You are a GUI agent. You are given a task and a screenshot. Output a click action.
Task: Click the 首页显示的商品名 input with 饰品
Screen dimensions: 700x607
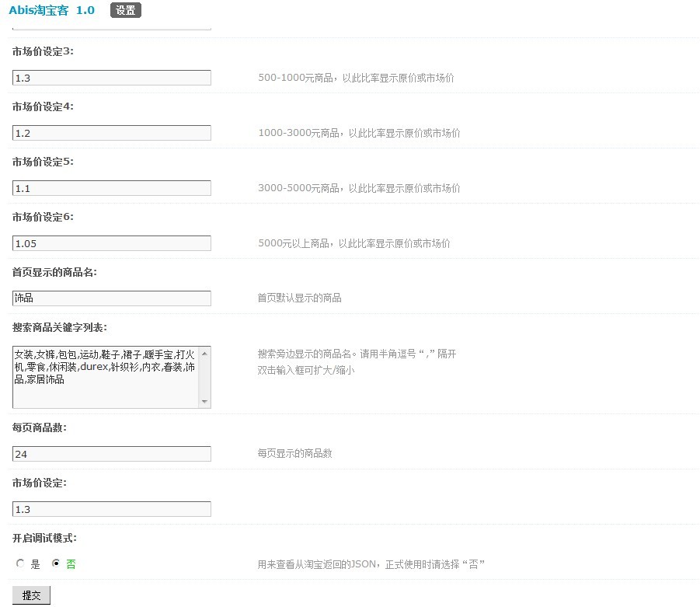(112, 298)
